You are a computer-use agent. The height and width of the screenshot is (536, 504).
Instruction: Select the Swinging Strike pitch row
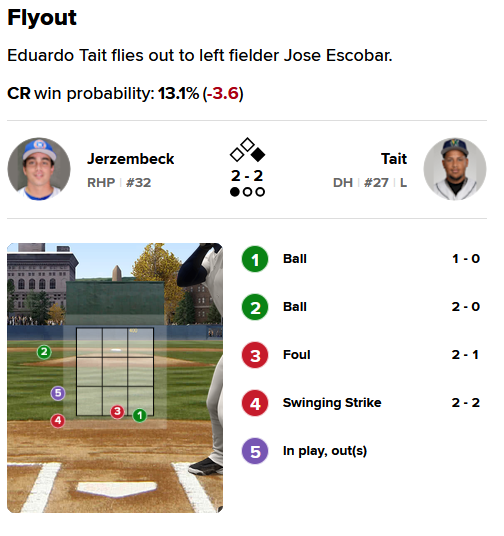pyautogui.click(x=361, y=403)
